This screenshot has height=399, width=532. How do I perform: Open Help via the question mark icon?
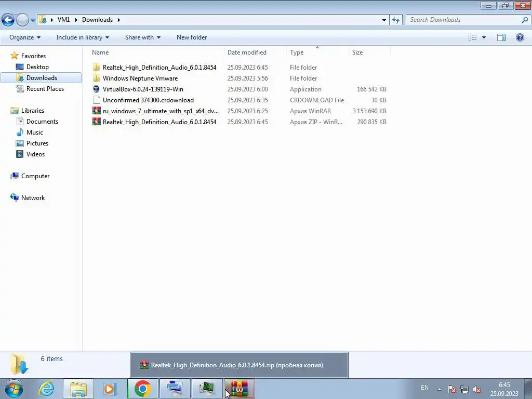point(520,37)
